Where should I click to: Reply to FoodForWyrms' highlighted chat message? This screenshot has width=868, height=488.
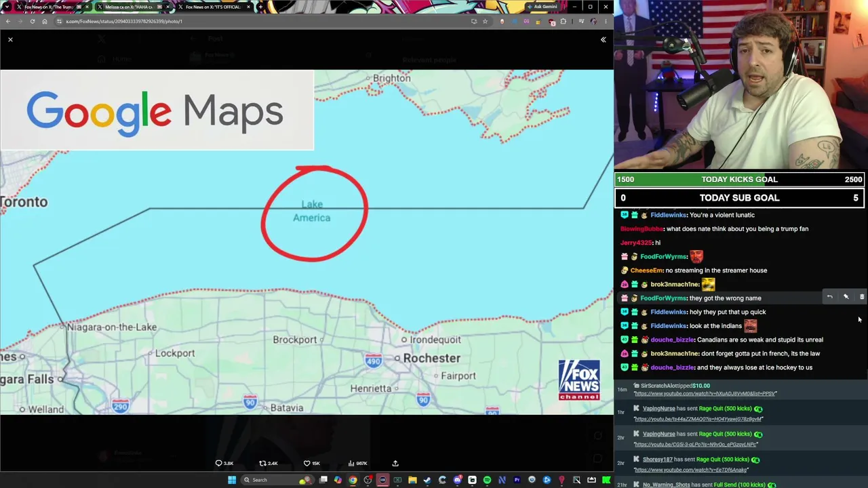[829, 297]
